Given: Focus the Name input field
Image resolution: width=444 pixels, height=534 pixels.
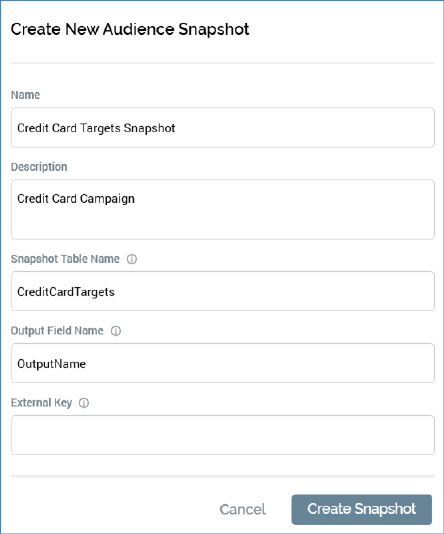Looking at the screenshot, I should [x=223, y=128].
